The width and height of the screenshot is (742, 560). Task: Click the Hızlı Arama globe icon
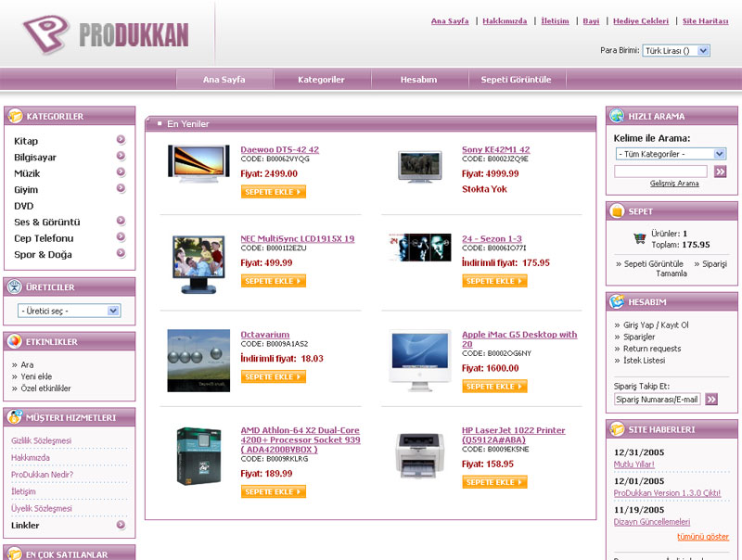pyautogui.click(x=617, y=115)
